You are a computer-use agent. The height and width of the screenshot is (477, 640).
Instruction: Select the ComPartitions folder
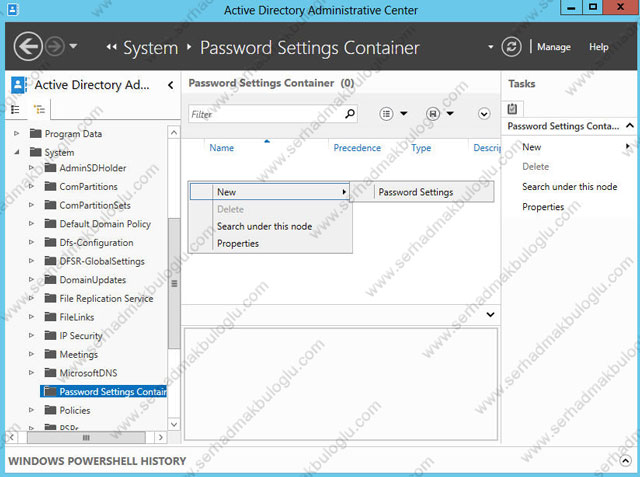coord(81,186)
